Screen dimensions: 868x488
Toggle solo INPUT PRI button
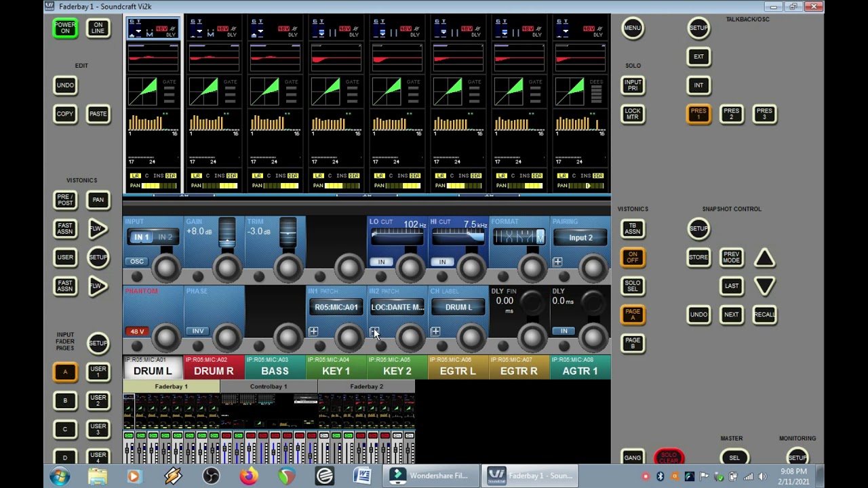coord(633,85)
